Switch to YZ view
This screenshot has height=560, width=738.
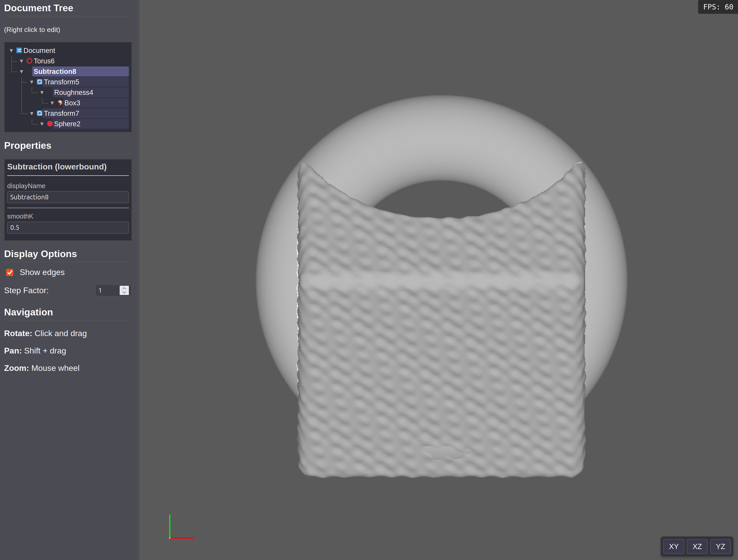click(x=720, y=546)
